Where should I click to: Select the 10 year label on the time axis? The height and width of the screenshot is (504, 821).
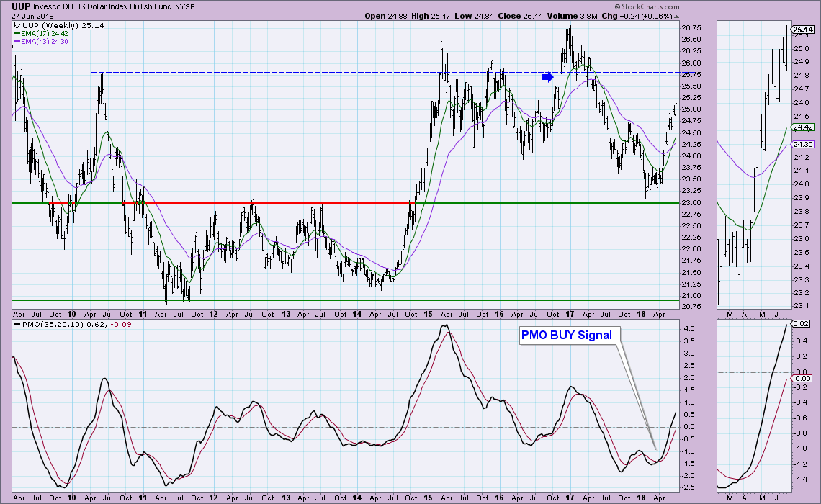point(71,315)
